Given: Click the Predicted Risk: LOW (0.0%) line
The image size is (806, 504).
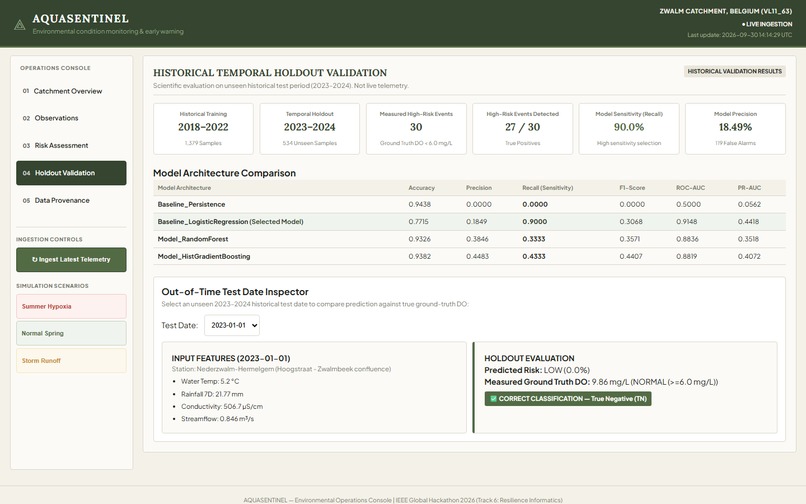Looking at the screenshot, I should [537, 370].
